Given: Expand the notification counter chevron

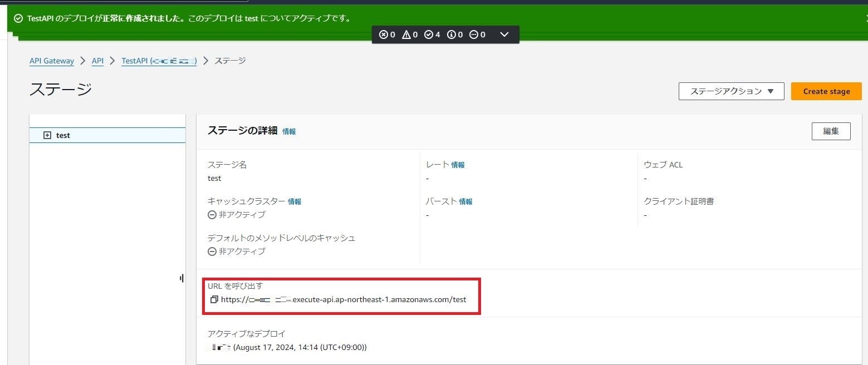Looking at the screenshot, I should (x=504, y=34).
